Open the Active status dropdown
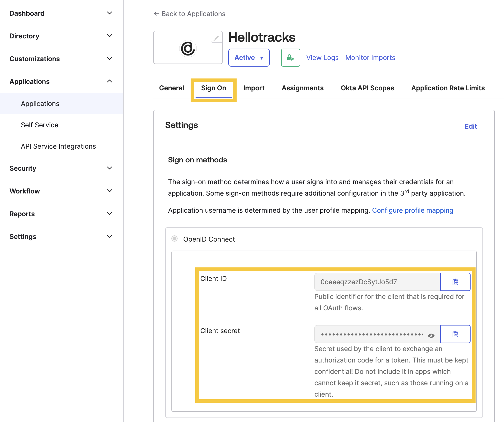 pos(249,58)
